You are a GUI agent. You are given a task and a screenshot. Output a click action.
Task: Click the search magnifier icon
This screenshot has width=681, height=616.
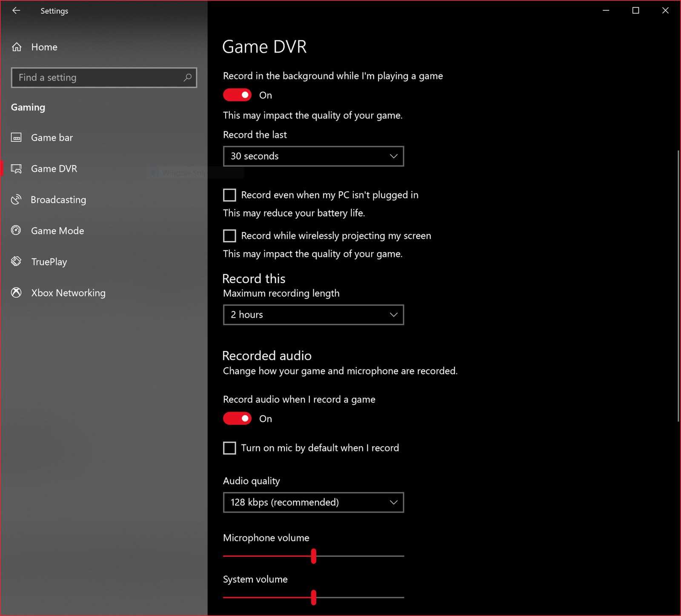(187, 77)
